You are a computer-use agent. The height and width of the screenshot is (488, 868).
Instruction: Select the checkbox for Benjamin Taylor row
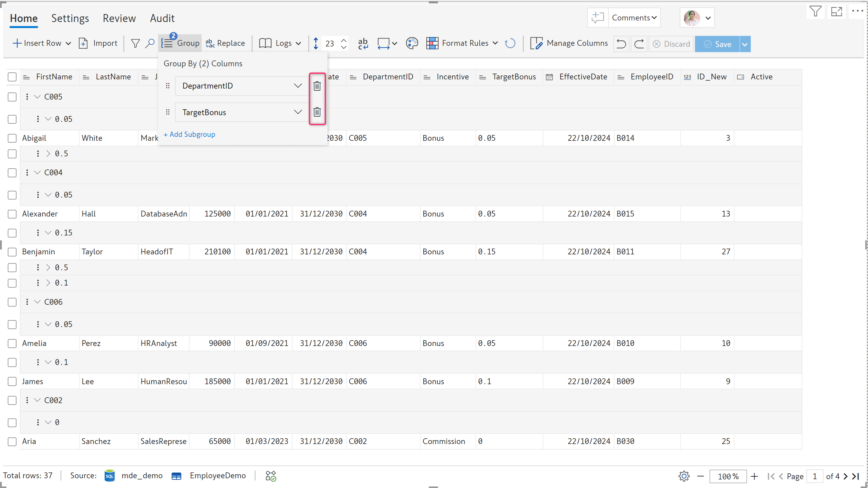point(12,252)
